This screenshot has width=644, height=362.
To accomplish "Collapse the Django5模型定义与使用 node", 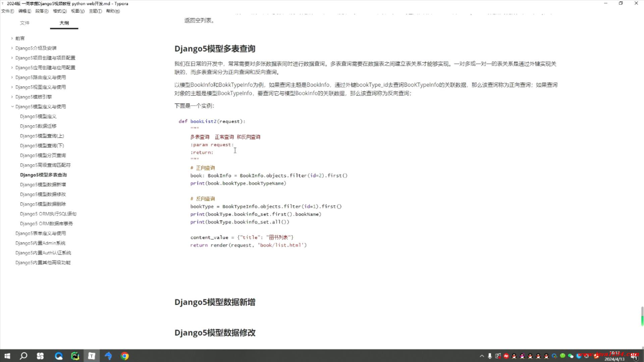I will (x=12, y=106).
